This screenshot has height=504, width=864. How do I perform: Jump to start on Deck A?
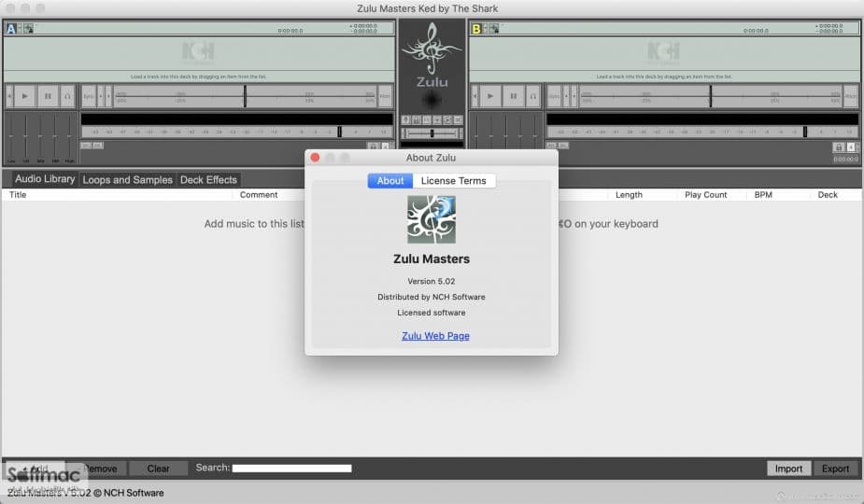(x=9, y=96)
